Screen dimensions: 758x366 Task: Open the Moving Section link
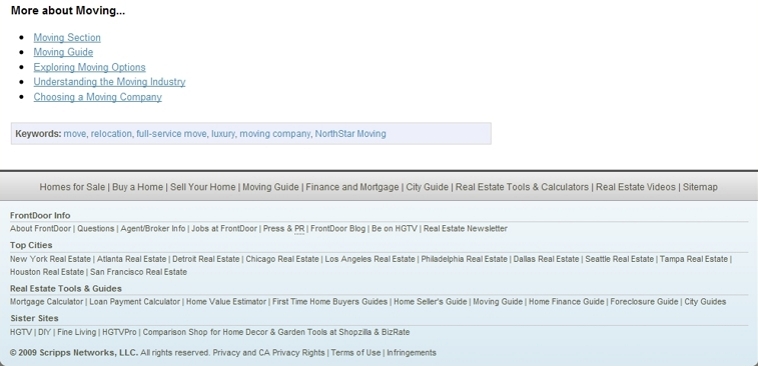pos(67,38)
